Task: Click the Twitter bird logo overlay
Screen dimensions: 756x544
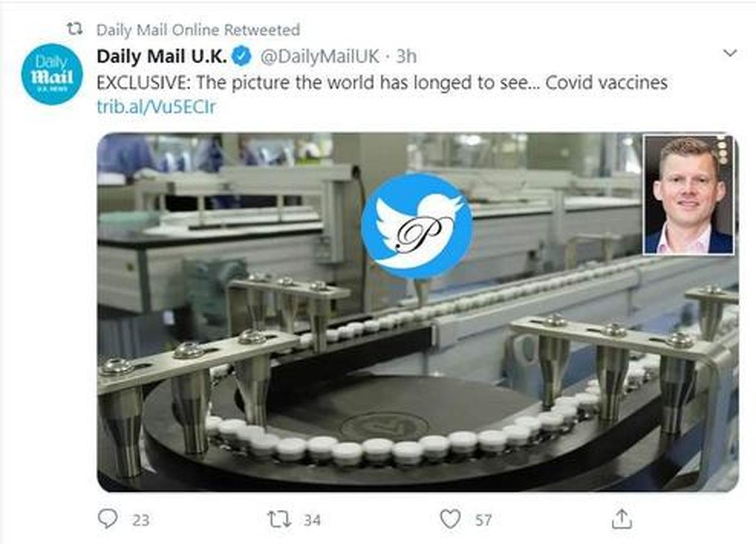Action: 416,226
